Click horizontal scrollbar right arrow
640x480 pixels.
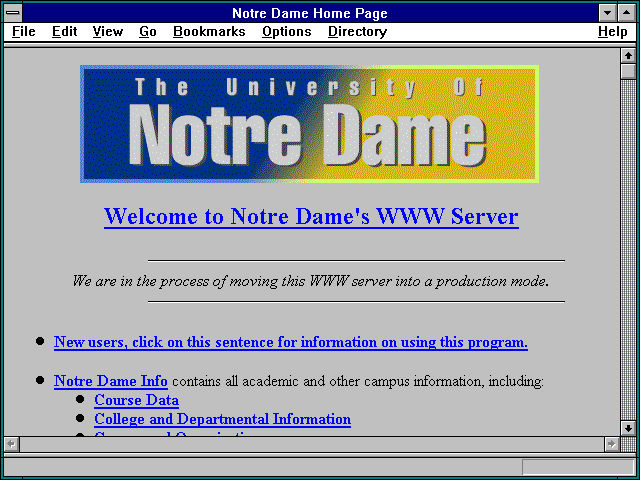click(x=611, y=444)
